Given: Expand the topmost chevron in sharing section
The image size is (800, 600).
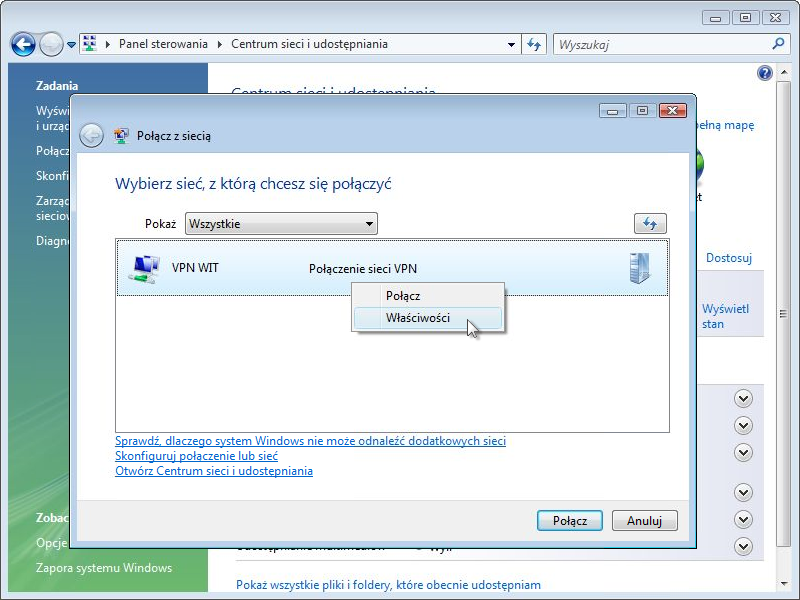Looking at the screenshot, I should pos(742,399).
